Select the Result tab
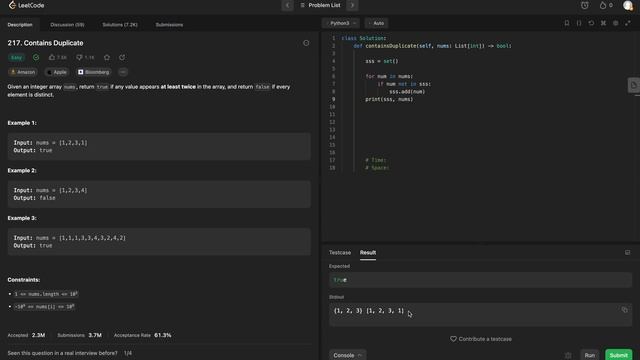Screen dimensions: 640x360 click(x=368, y=253)
